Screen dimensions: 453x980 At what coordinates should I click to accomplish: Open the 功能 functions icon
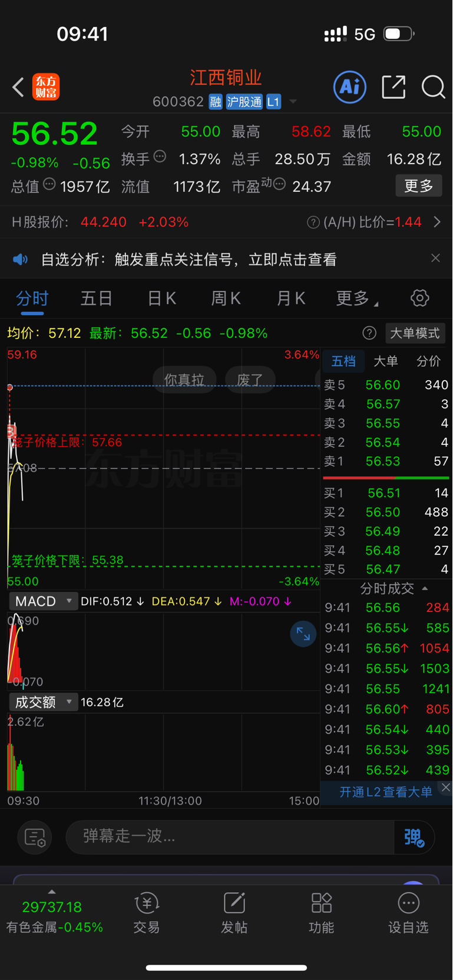pyautogui.click(x=321, y=913)
